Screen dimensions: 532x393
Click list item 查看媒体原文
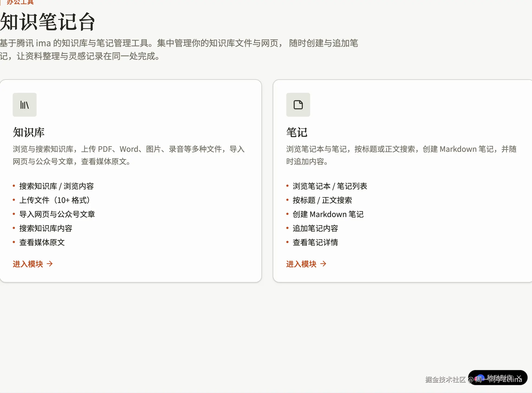click(42, 243)
